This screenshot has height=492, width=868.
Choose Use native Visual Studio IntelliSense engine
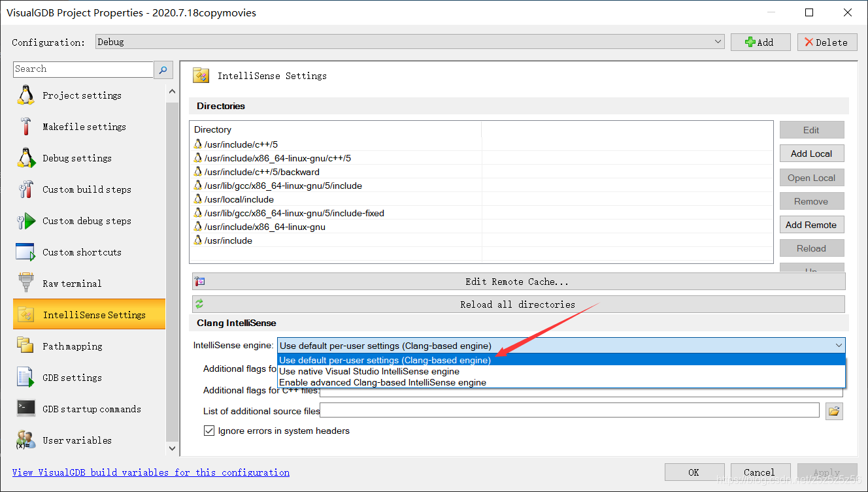(x=561, y=371)
